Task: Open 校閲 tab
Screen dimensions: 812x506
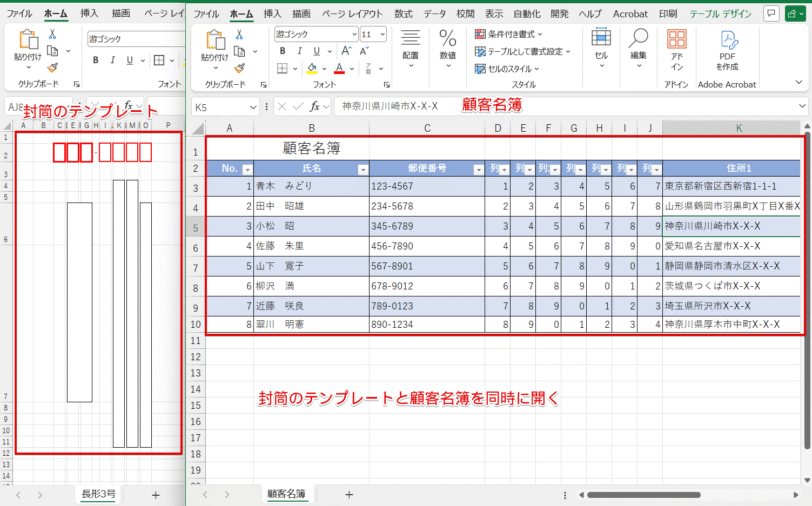Action: (x=465, y=13)
